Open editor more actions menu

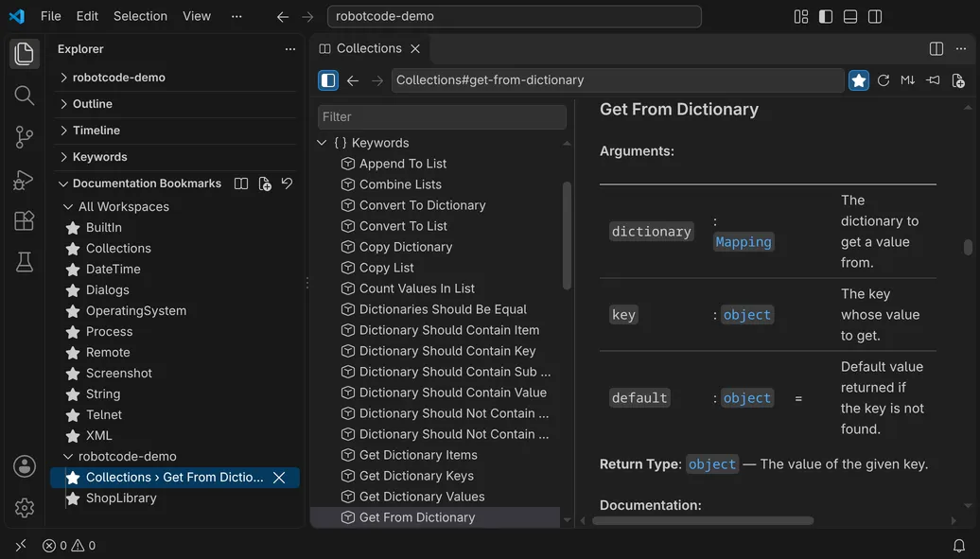click(x=961, y=49)
